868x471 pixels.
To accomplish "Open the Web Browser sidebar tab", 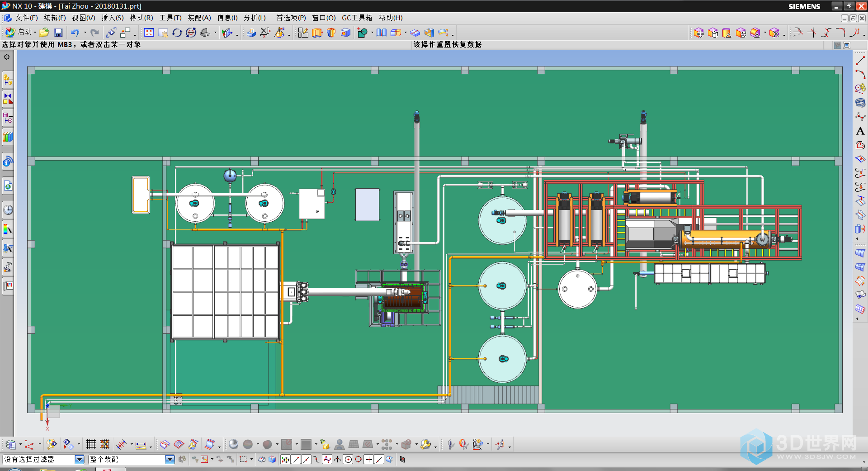I will click(x=8, y=186).
